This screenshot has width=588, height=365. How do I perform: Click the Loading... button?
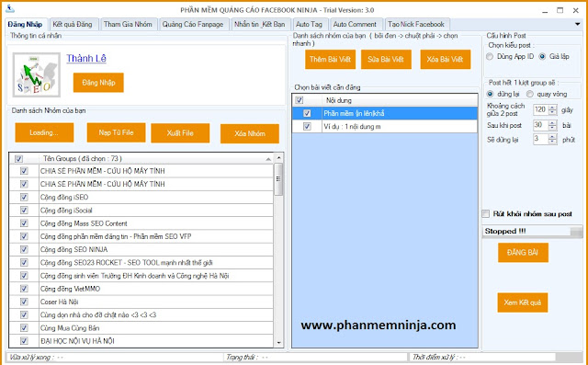tap(44, 132)
